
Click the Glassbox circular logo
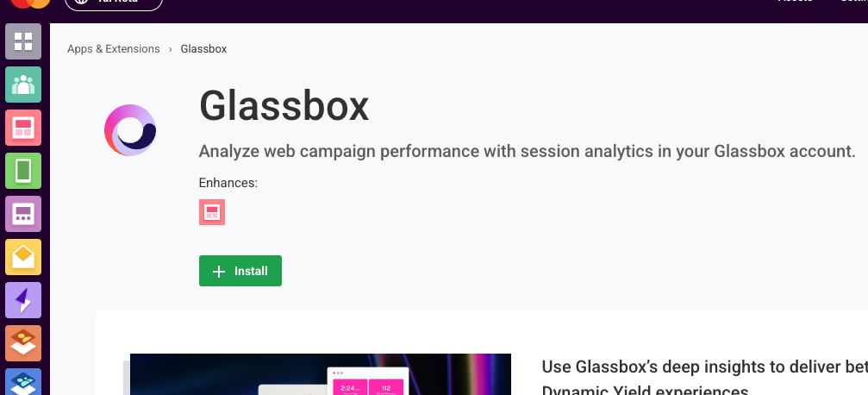click(130, 130)
